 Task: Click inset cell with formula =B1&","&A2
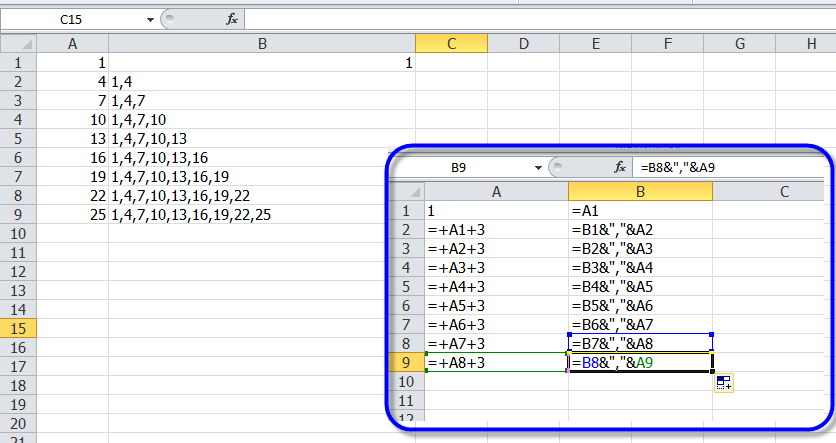640,230
